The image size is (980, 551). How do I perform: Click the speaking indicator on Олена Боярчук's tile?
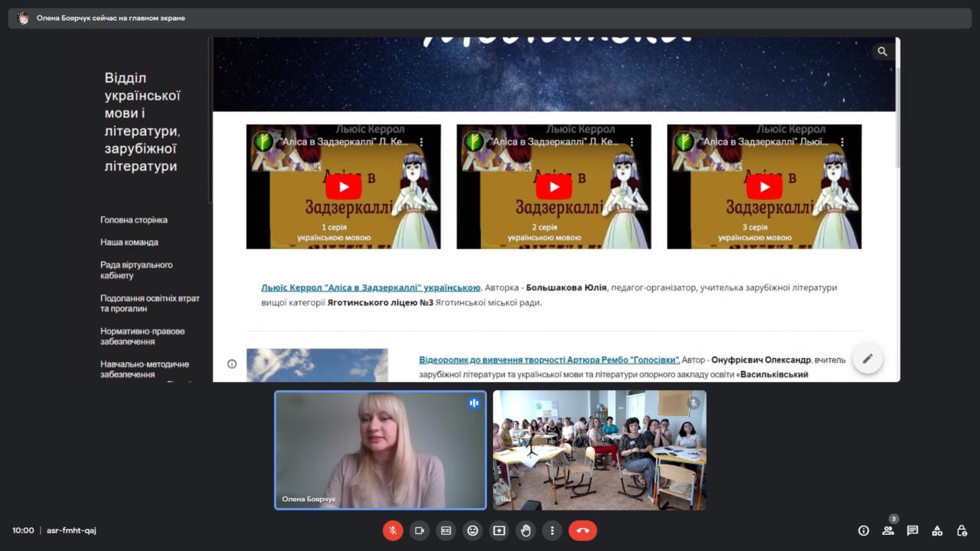coord(474,403)
